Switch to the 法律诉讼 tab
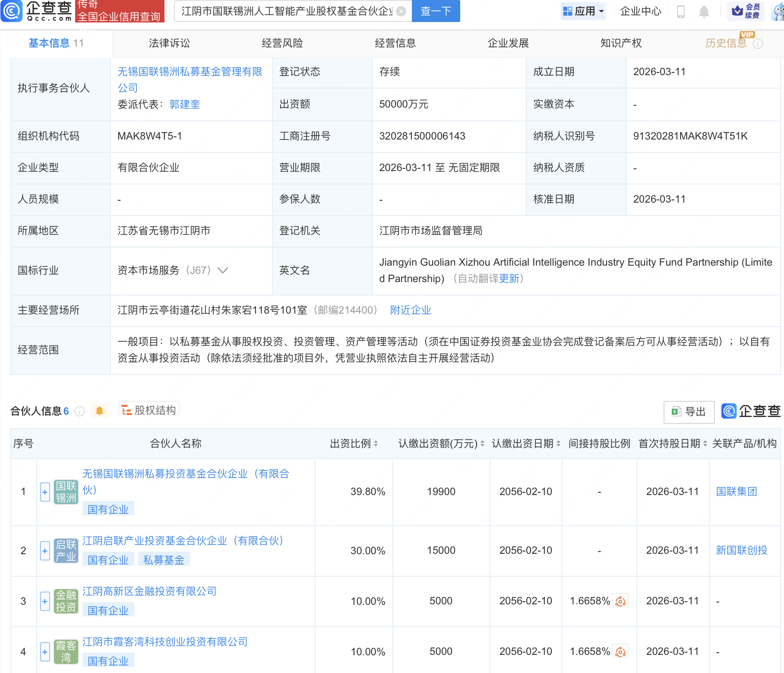Viewport: 784px width, 673px height. point(169,43)
